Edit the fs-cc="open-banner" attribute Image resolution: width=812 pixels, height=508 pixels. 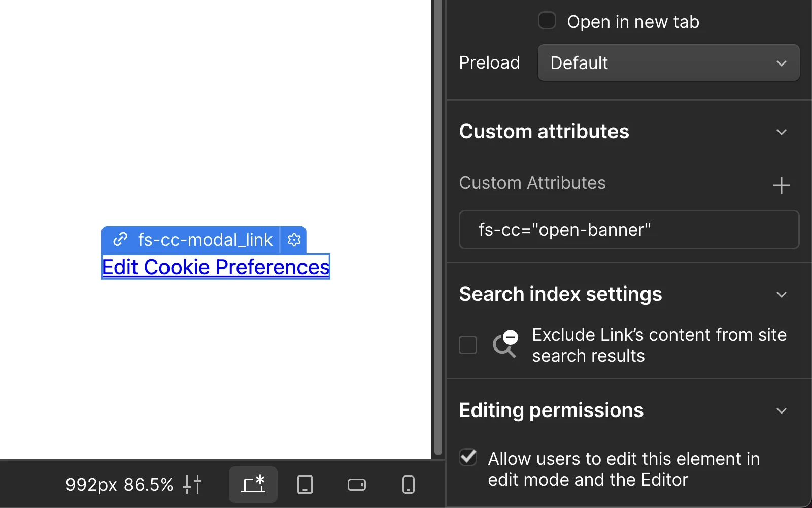(x=629, y=230)
